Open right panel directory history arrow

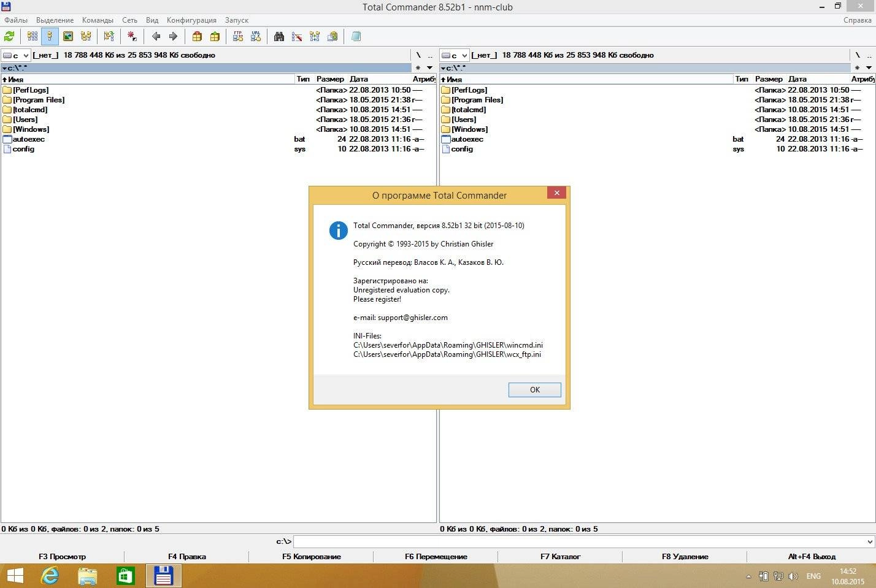pyautogui.click(x=869, y=68)
